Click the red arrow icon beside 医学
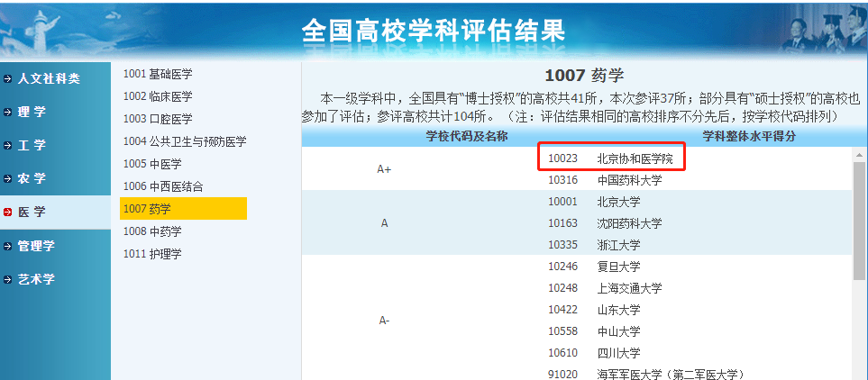This screenshot has height=380, width=868. pos(8,213)
